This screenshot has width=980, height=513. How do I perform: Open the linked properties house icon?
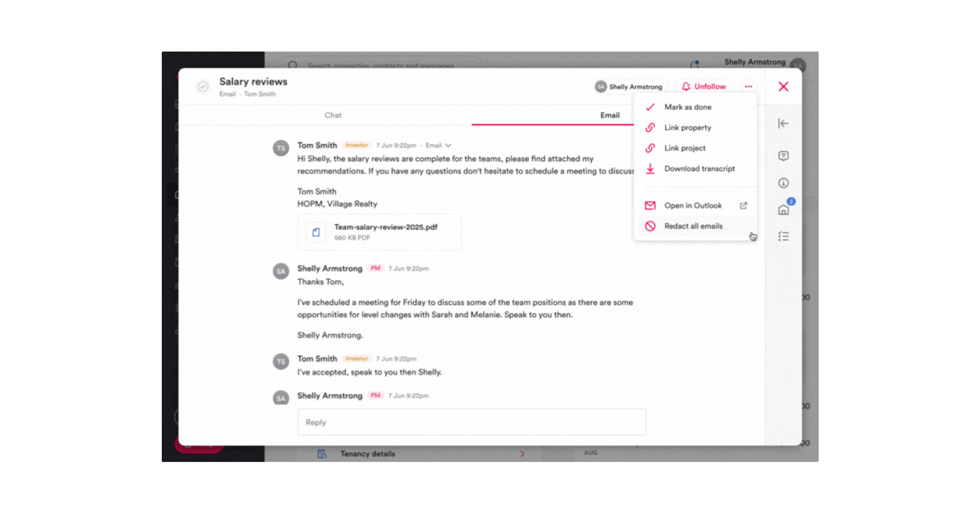pos(783,210)
